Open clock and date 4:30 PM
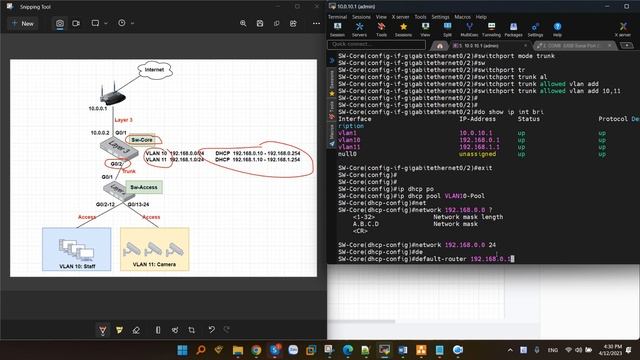 pyautogui.click(x=610, y=350)
